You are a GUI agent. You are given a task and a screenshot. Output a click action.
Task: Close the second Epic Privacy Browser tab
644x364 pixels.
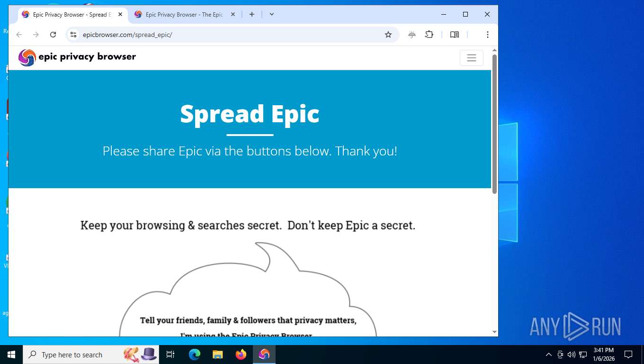pos(233,15)
